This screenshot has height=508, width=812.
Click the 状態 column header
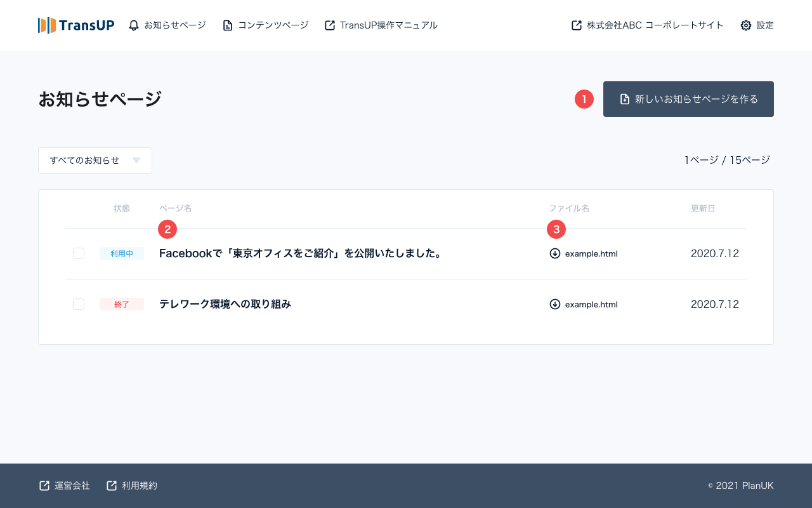(x=122, y=208)
